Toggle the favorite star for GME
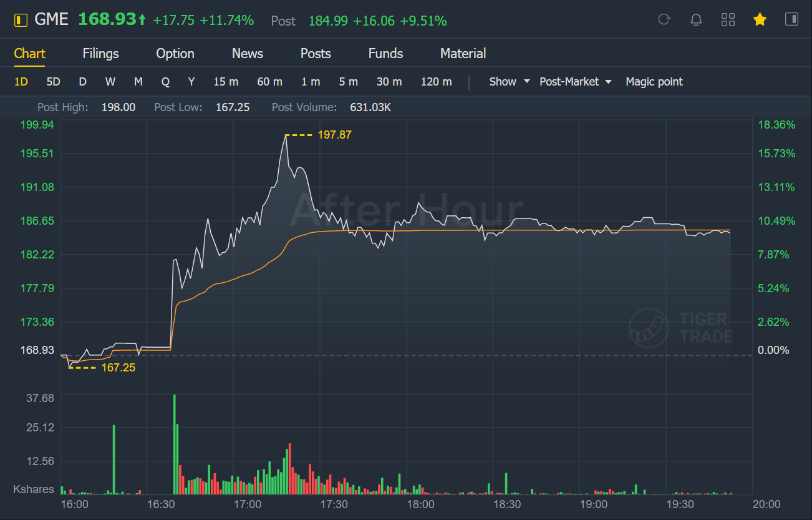Viewport: 812px width, 520px height. tap(760, 19)
